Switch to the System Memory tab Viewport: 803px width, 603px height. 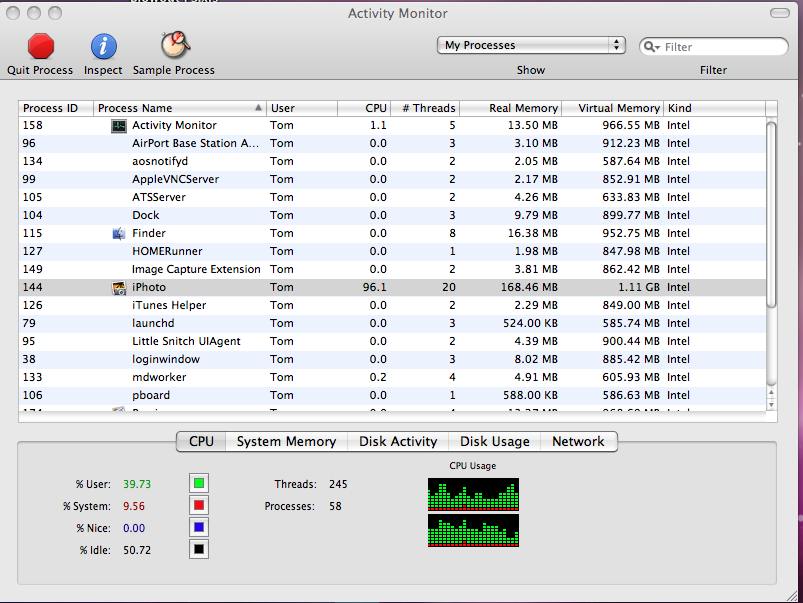287,441
